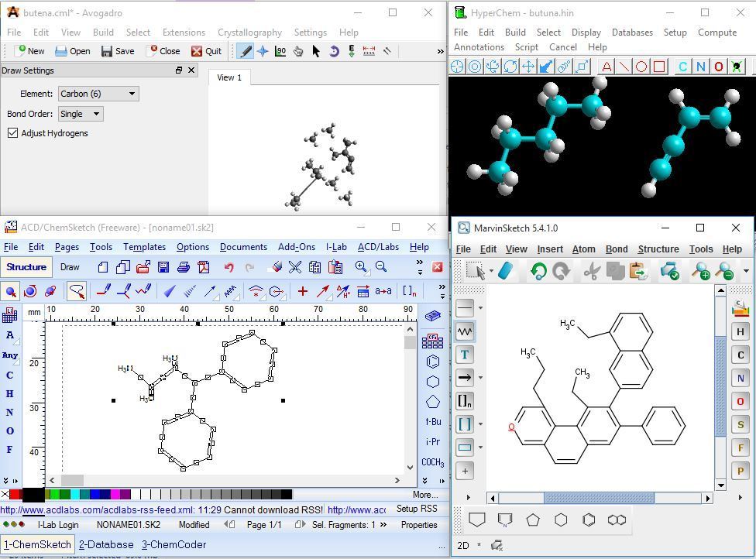The width and height of the screenshot is (756, 559).
Task: Select Oxygen O atom in ChemSketch left panel
Action: point(9,430)
